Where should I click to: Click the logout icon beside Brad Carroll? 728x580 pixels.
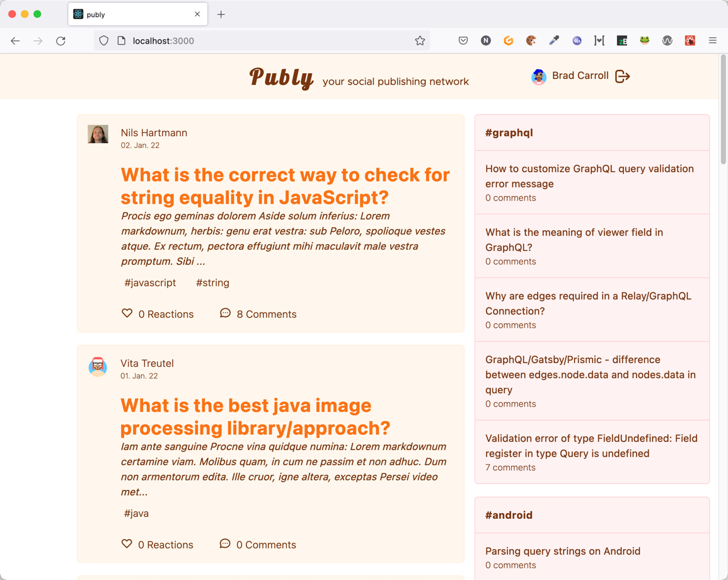(x=622, y=76)
